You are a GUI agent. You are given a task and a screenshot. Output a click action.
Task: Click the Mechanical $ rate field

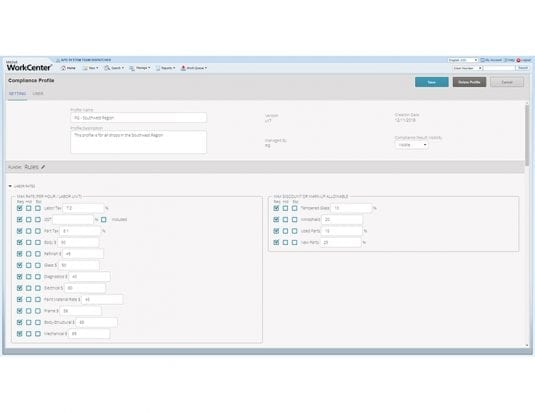pos(89,333)
